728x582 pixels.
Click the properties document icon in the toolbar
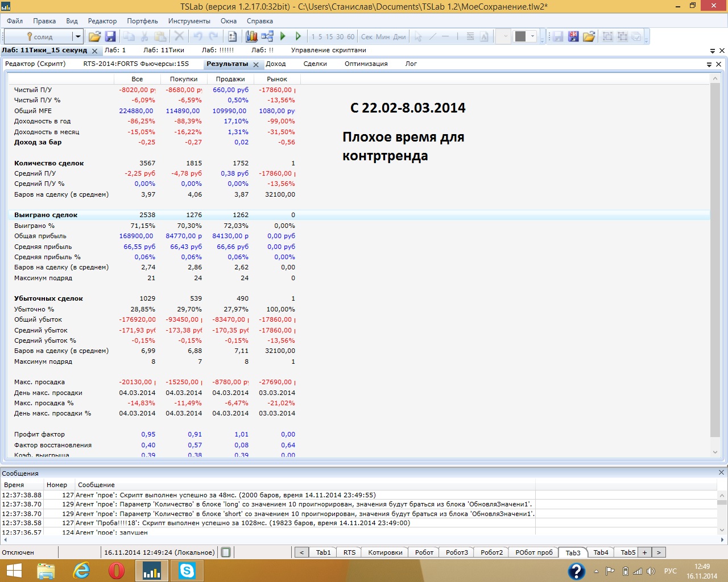[x=232, y=36]
